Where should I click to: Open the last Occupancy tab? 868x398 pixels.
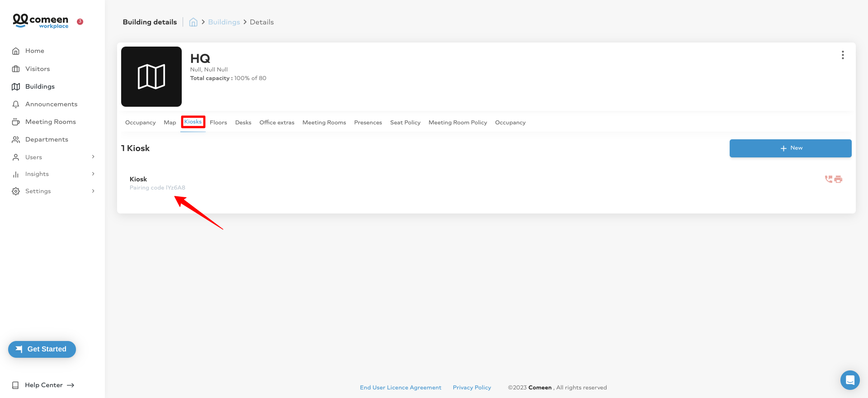click(x=510, y=123)
